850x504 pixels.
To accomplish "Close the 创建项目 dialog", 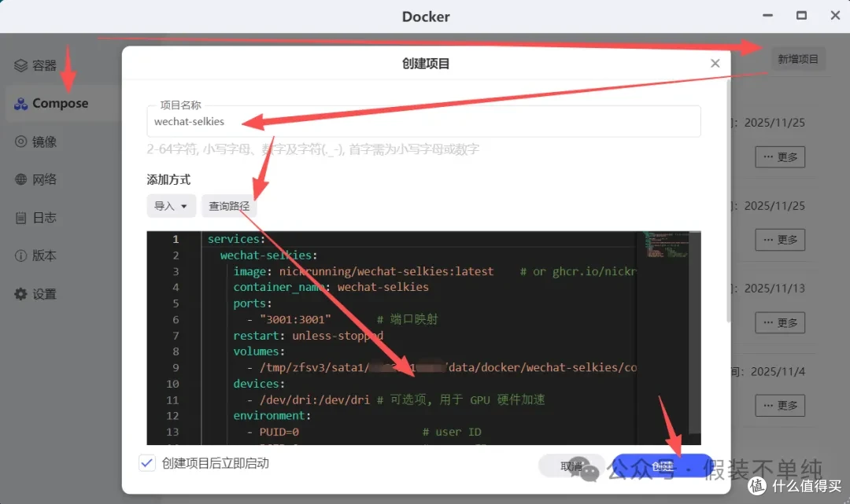I will 715,64.
